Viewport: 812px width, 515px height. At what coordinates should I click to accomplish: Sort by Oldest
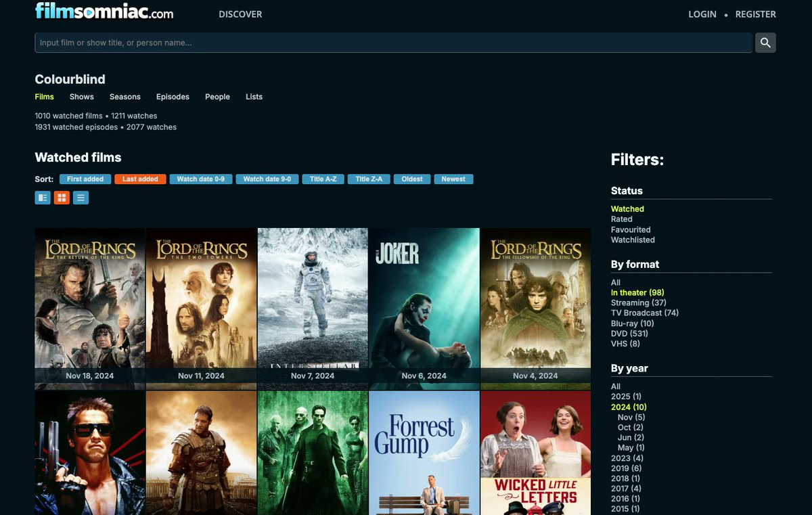coord(412,179)
